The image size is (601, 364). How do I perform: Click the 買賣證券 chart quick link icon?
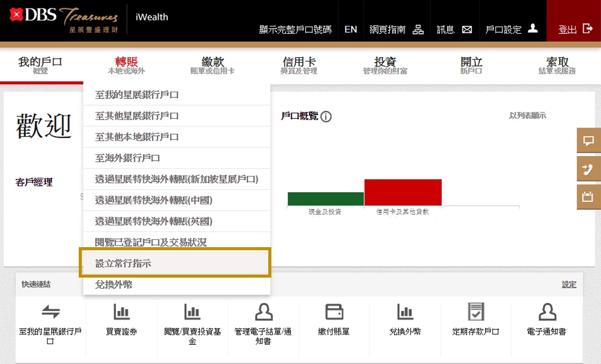point(122,312)
